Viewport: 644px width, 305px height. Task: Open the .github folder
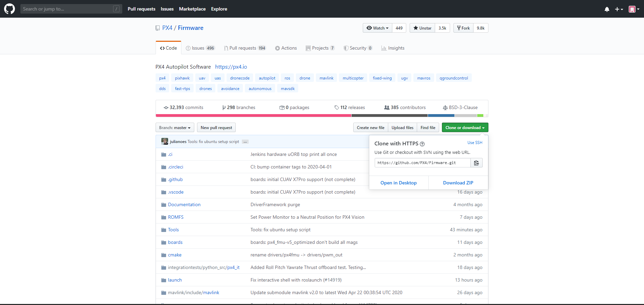coord(175,179)
